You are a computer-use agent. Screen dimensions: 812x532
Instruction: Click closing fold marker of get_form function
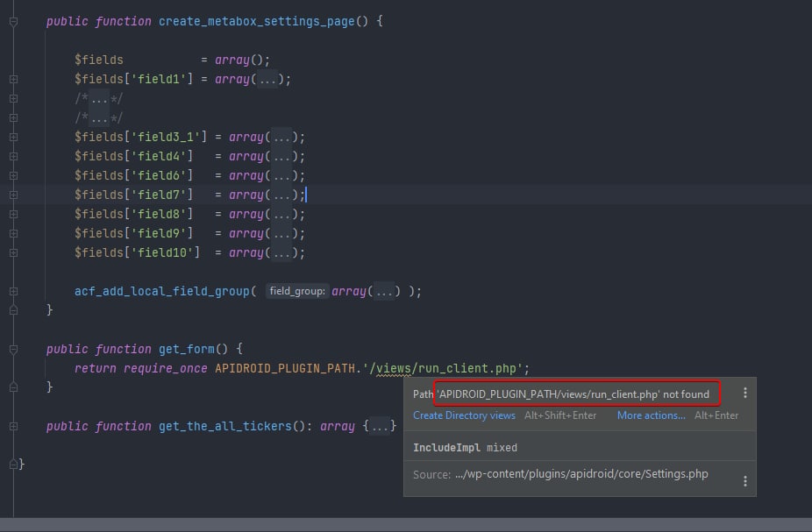13,387
